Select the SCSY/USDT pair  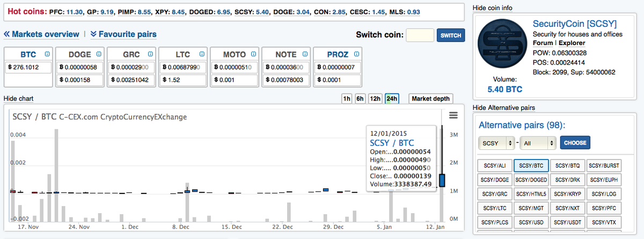[x=567, y=221]
